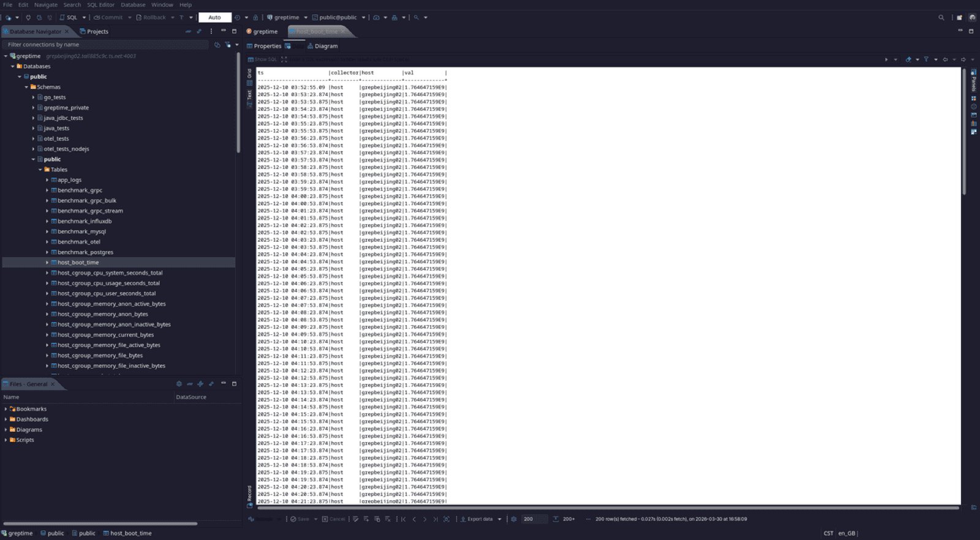Toggle Show SQL above results
Viewport: 980px width, 540px height.
[262, 59]
